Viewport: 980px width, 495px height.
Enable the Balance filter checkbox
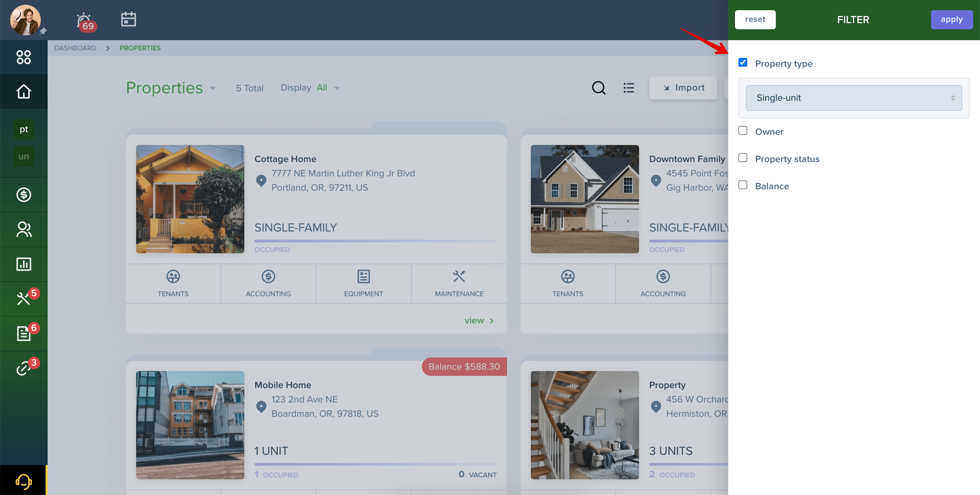coord(742,185)
